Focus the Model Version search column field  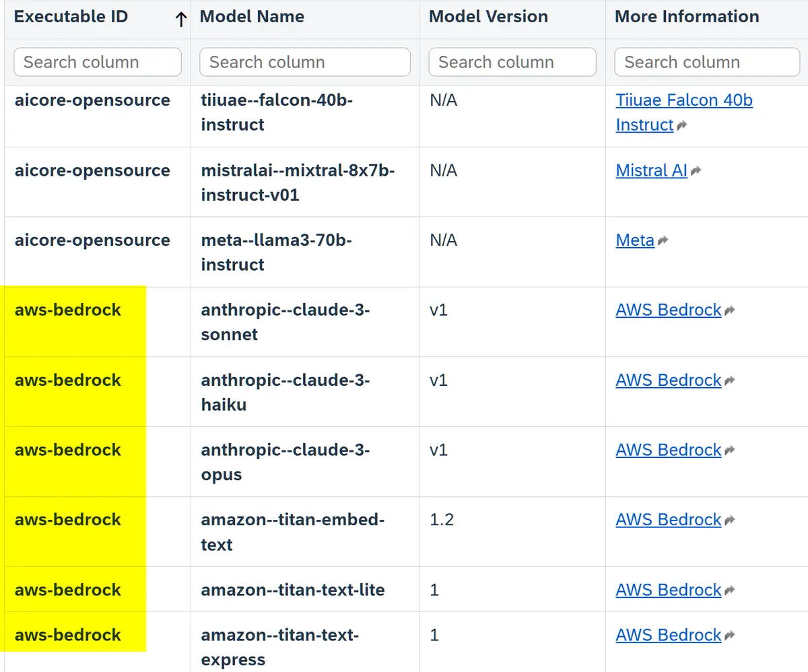pos(512,62)
